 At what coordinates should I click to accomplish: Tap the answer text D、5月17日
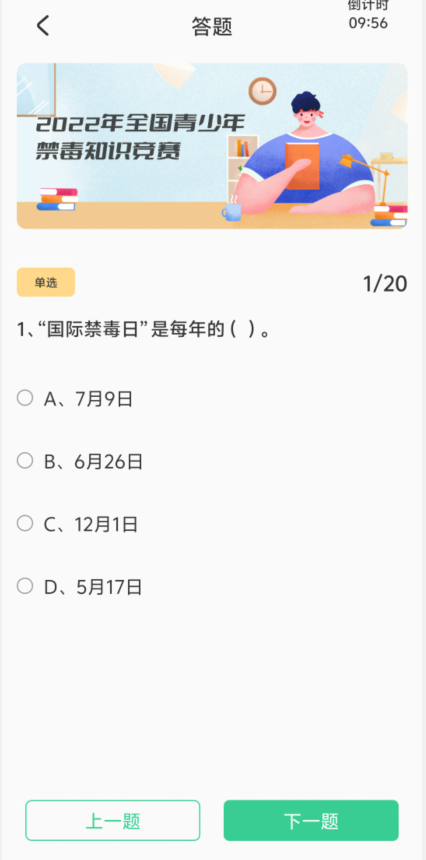tap(93, 587)
